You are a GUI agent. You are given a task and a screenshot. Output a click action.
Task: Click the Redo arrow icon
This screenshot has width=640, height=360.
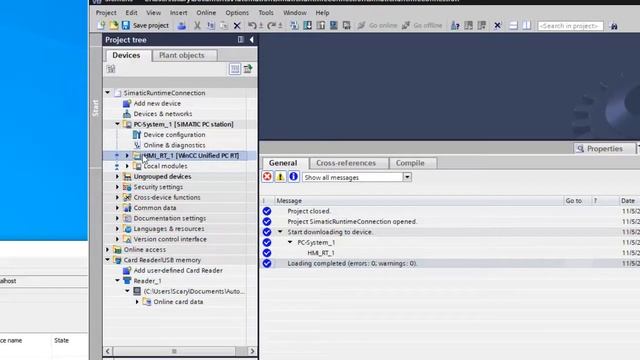tap(271, 26)
